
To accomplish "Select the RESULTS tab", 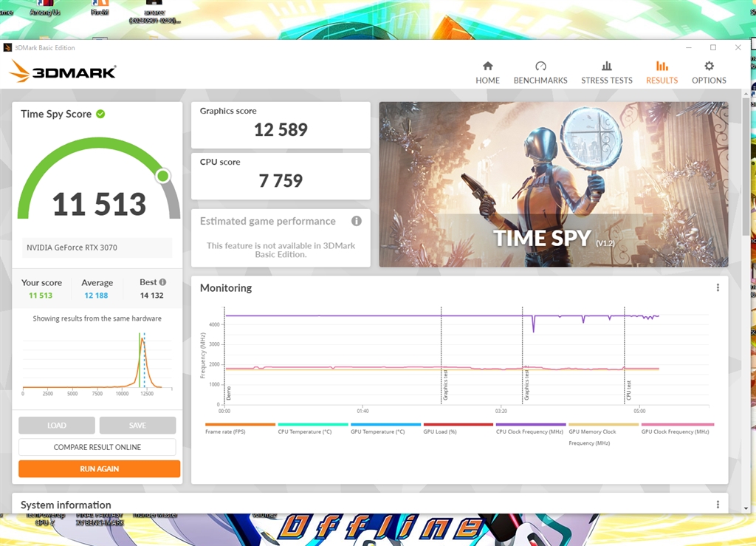I will pyautogui.click(x=661, y=73).
